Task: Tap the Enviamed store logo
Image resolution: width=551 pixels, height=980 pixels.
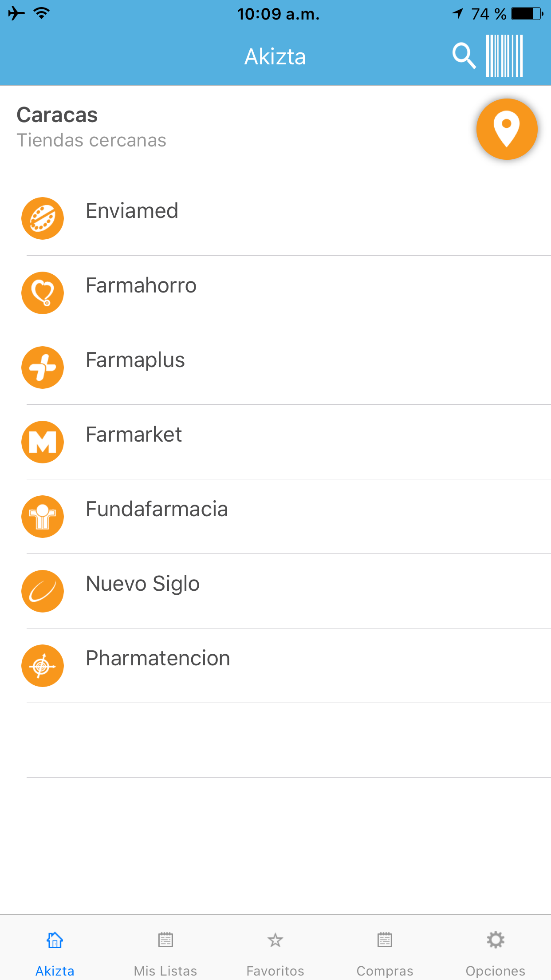Action: click(43, 218)
